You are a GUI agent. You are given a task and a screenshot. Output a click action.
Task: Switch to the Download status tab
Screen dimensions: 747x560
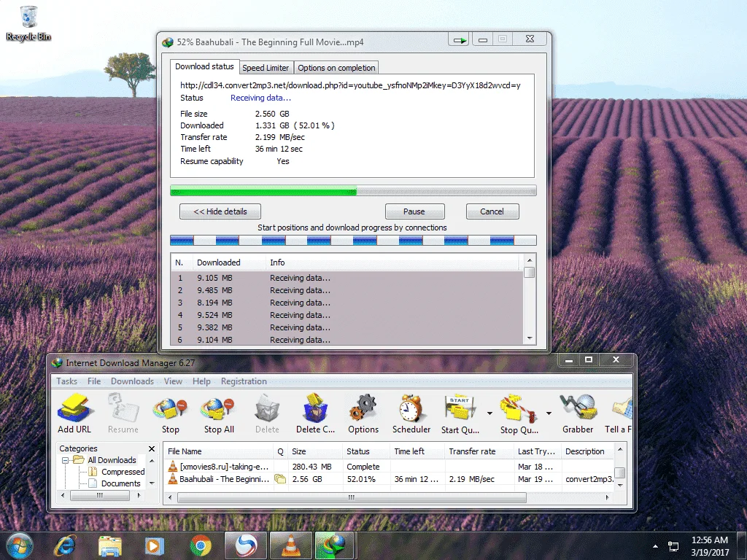[x=204, y=66]
